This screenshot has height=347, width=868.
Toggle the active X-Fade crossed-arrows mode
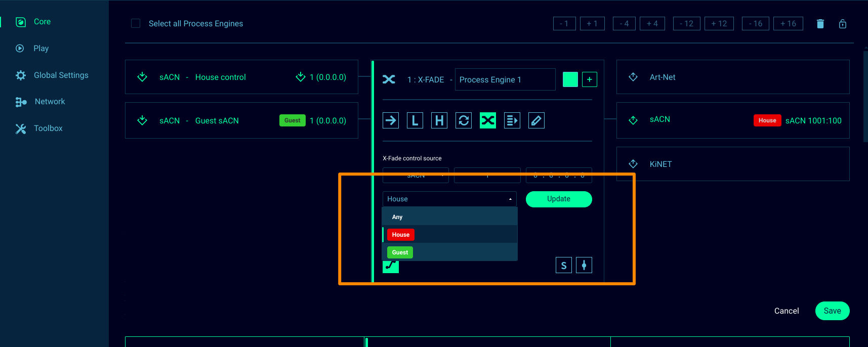coord(488,120)
